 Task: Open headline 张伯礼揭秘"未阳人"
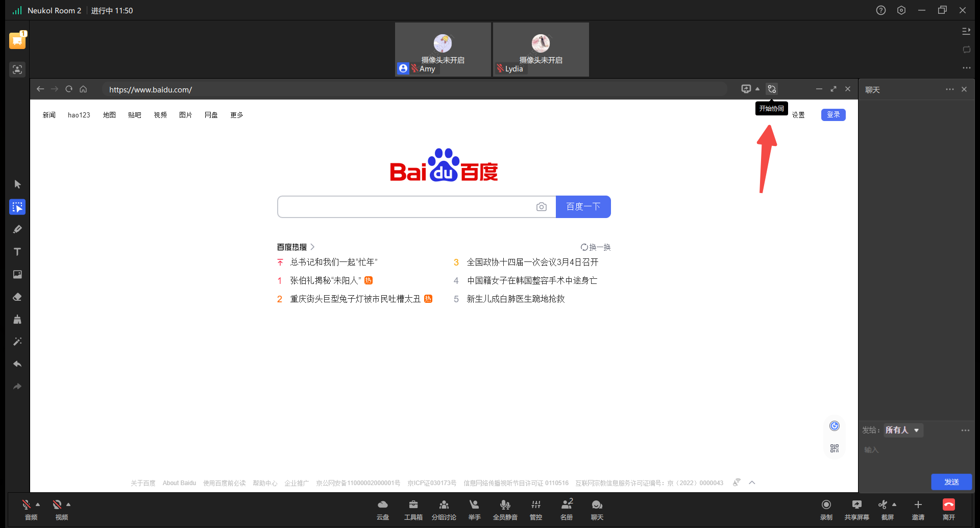pos(326,280)
